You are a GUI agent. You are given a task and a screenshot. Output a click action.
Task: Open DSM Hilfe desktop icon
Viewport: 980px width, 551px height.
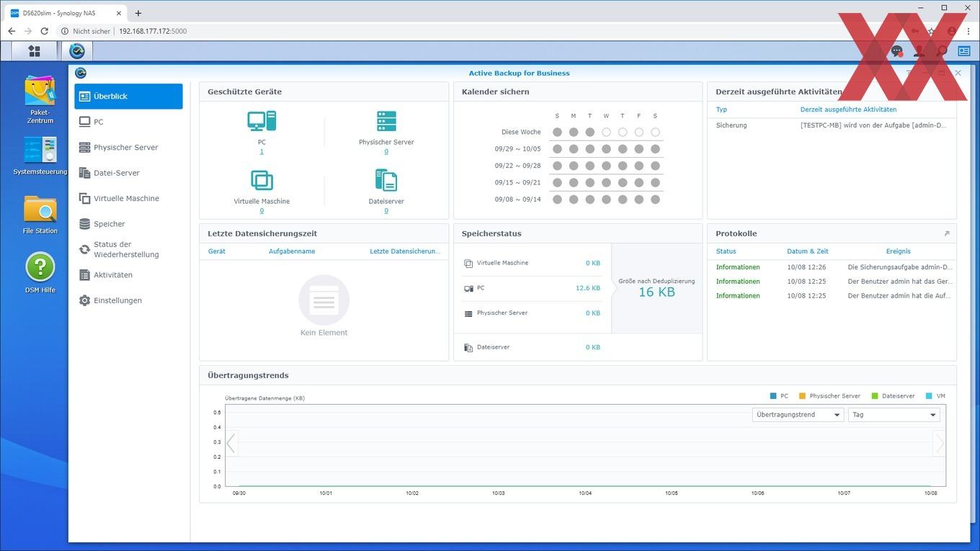point(40,272)
